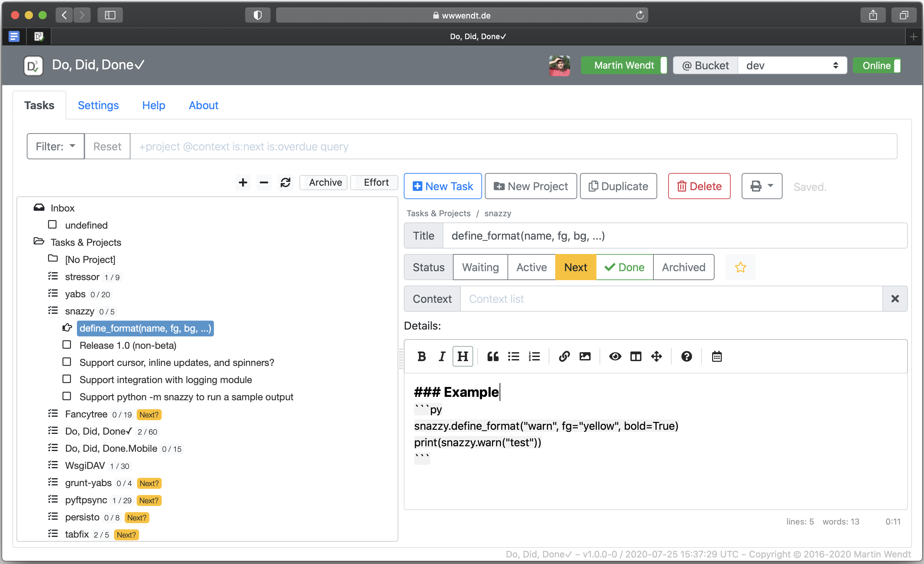Viewport: 924px width, 564px height.
Task: Set task status to Archived
Action: coord(683,267)
